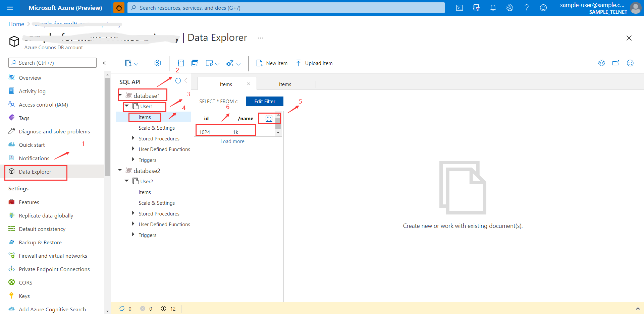The image size is (644, 314).
Task: Switch to the second Items tab
Action: click(x=285, y=84)
